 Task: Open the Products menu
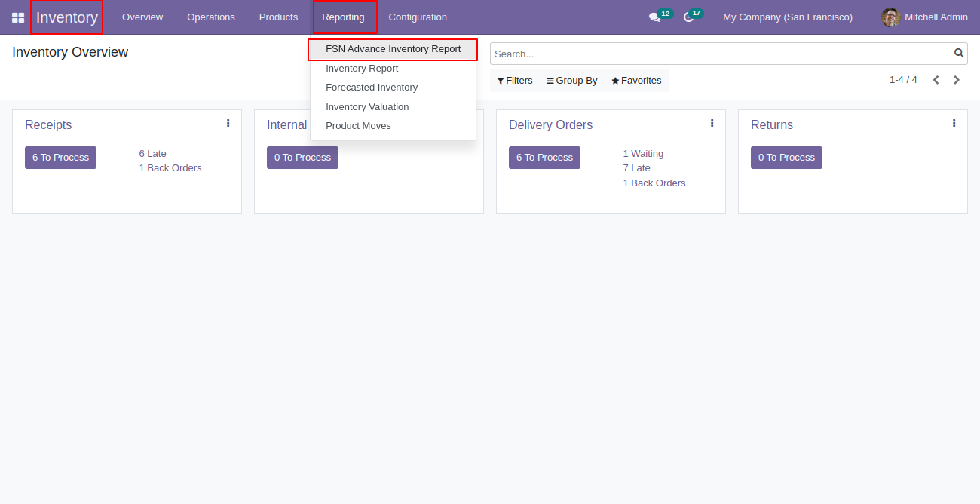pyautogui.click(x=278, y=17)
